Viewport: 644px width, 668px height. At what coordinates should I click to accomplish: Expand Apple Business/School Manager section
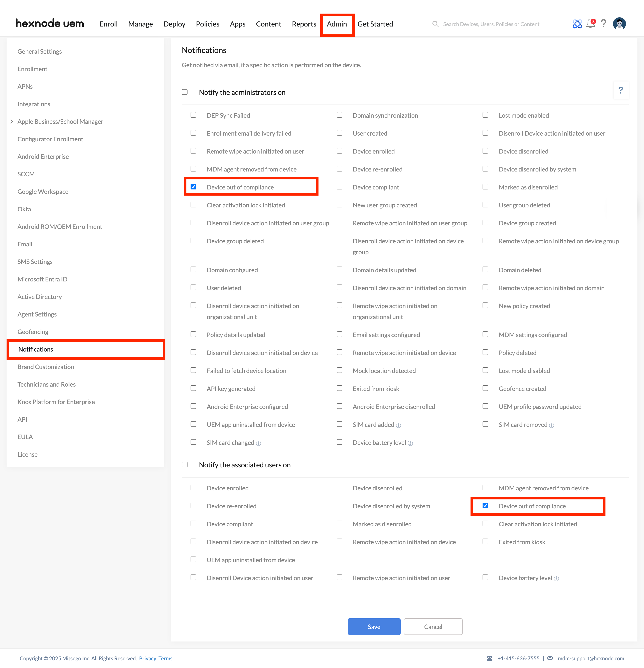pos(12,121)
